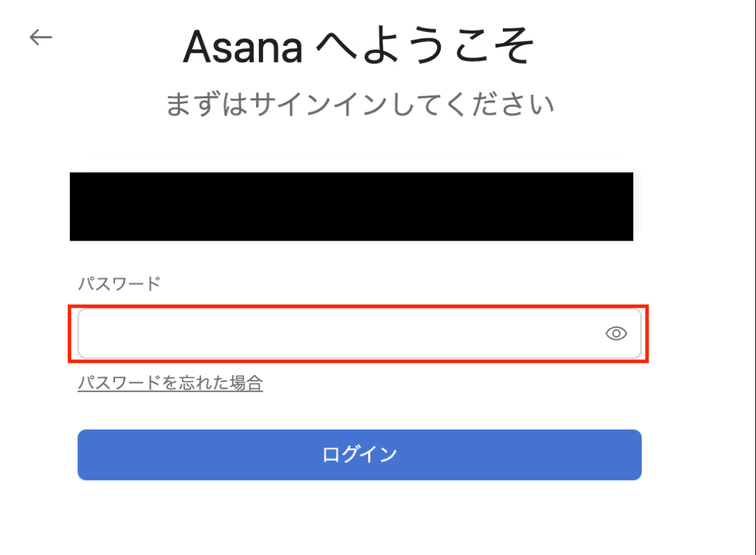Image resolution: width=756 pixels, height=555 pixels.
Task: Select the forgot password link
Action: point(170,383)
